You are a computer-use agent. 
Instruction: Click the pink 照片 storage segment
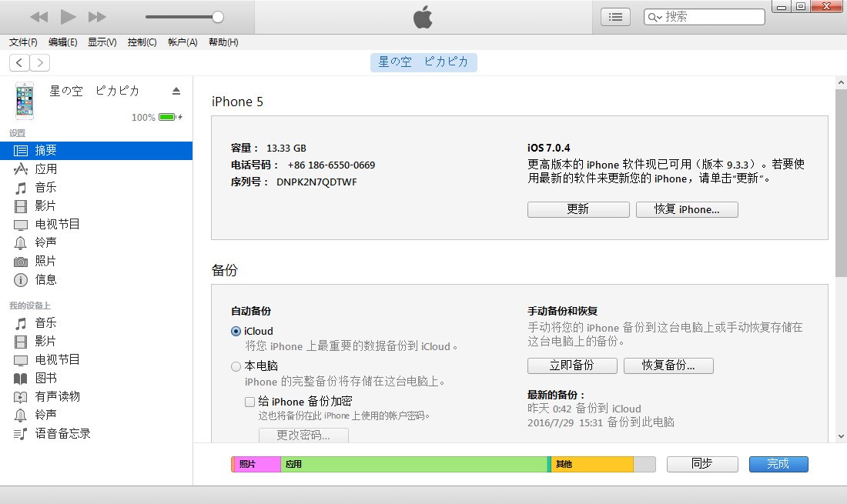tap(257, 464)
